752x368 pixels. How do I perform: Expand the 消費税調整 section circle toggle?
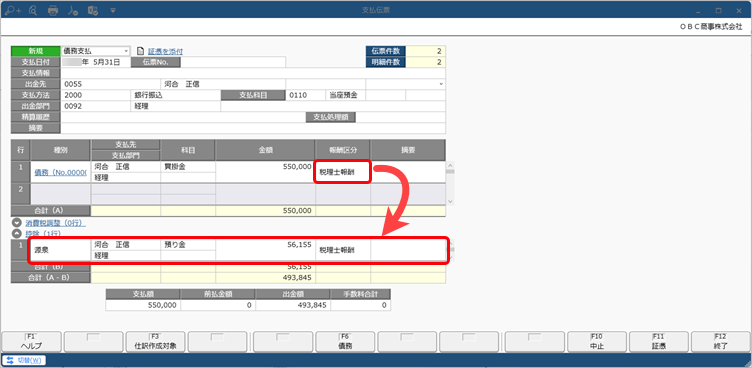pyautogui.click(x=17, y=223)
